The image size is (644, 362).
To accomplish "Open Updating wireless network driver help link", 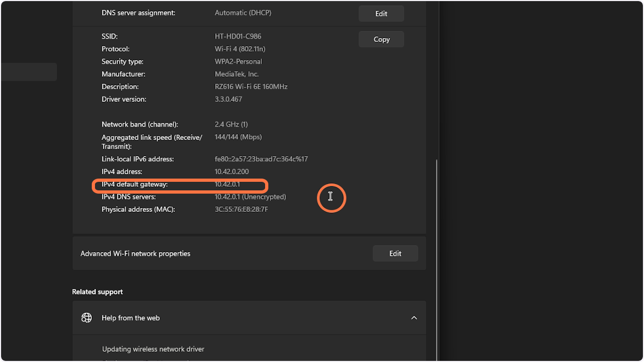I will (x=153, y=349).
